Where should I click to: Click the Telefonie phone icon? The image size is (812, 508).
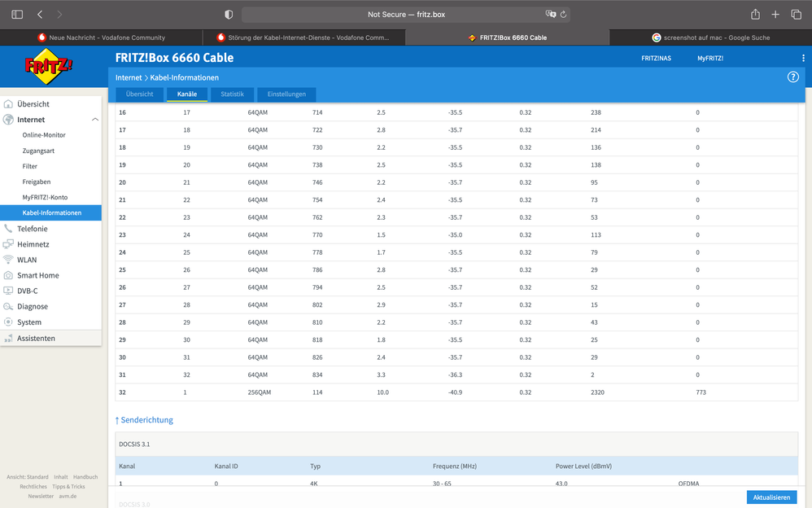click(8, 229)
